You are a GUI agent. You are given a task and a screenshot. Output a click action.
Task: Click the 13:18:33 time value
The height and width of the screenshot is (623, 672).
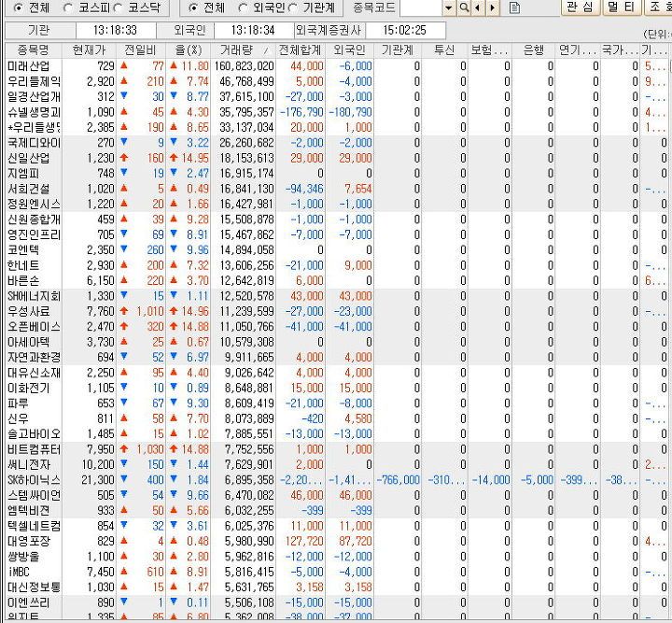pyautogui.click(x=116, y=31)
